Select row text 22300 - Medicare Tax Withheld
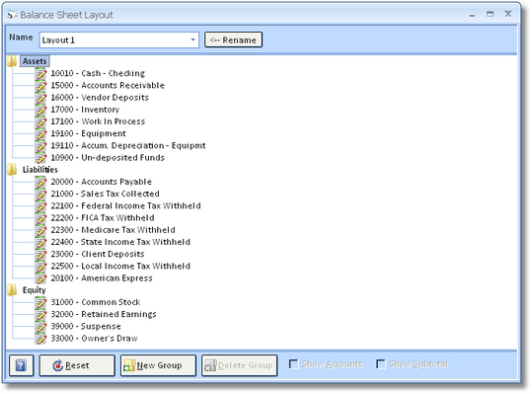Image resolution: width=532 pixels, height=394 pixels. click(x=113, y=230)
